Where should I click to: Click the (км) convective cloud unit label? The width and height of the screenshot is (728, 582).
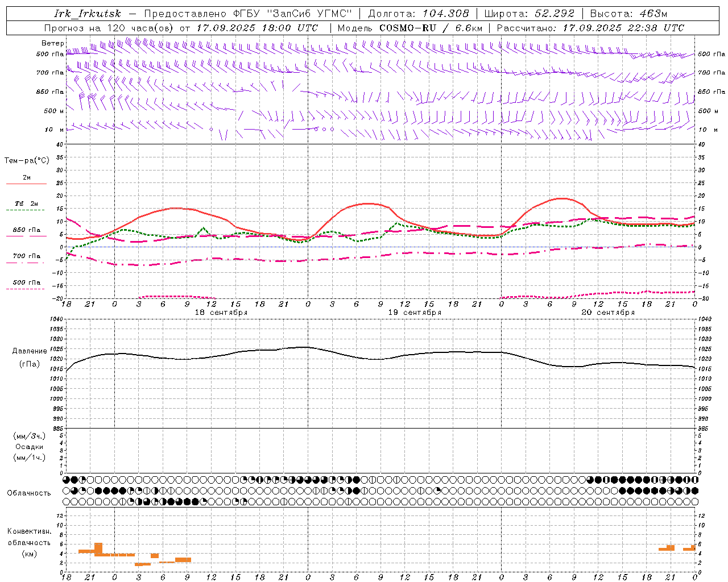[x=30, y=554]
